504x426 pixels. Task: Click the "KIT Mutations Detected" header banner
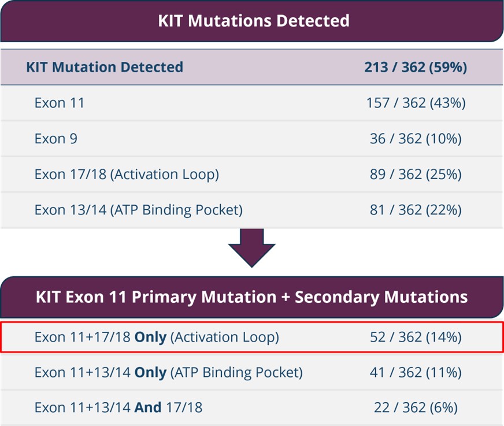point(253,21)
